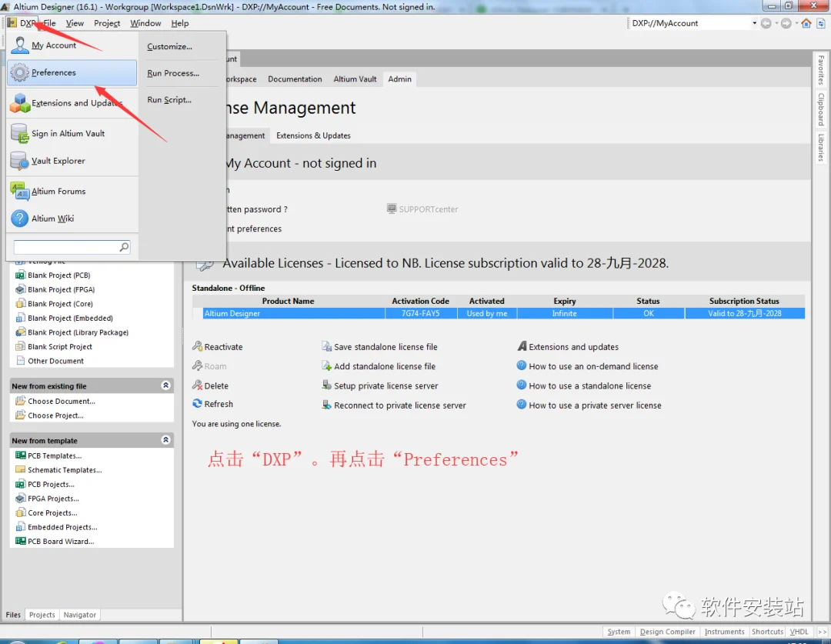Click the Altium Wiki help icon
Viewport: 831px width, 644px height.
[20, 219]
